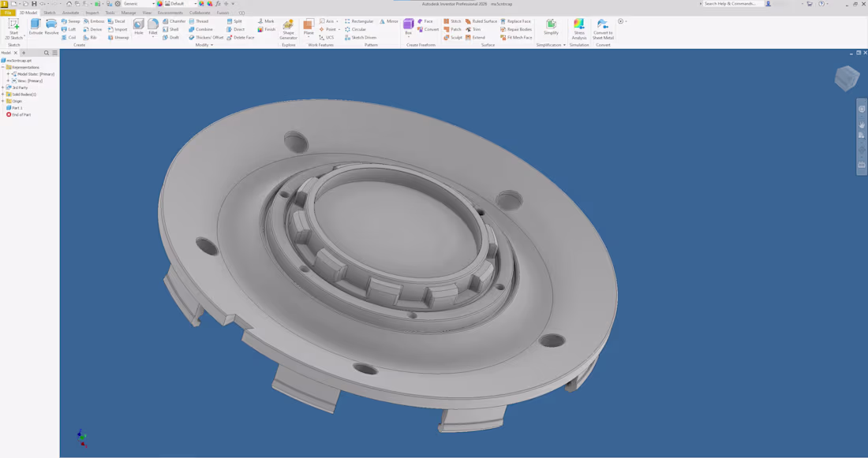Viewport: 868px width, 458px height.
Task: Expand the Origin folder in the browser
Action: pyautogui.click(x=3, y=102)
